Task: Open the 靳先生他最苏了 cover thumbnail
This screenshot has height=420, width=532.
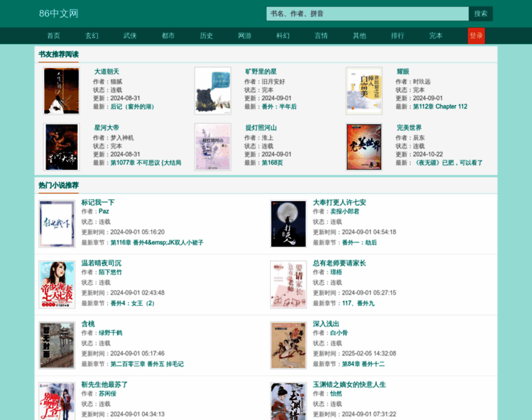Action: click(57, 401)
